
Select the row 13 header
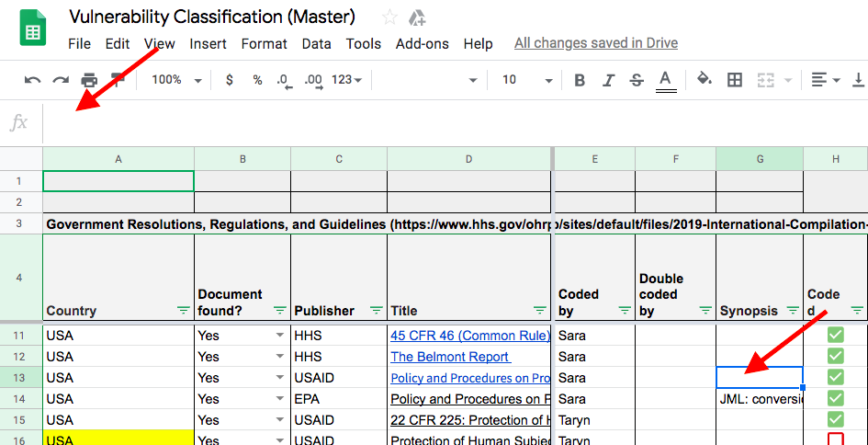(21, 377)
